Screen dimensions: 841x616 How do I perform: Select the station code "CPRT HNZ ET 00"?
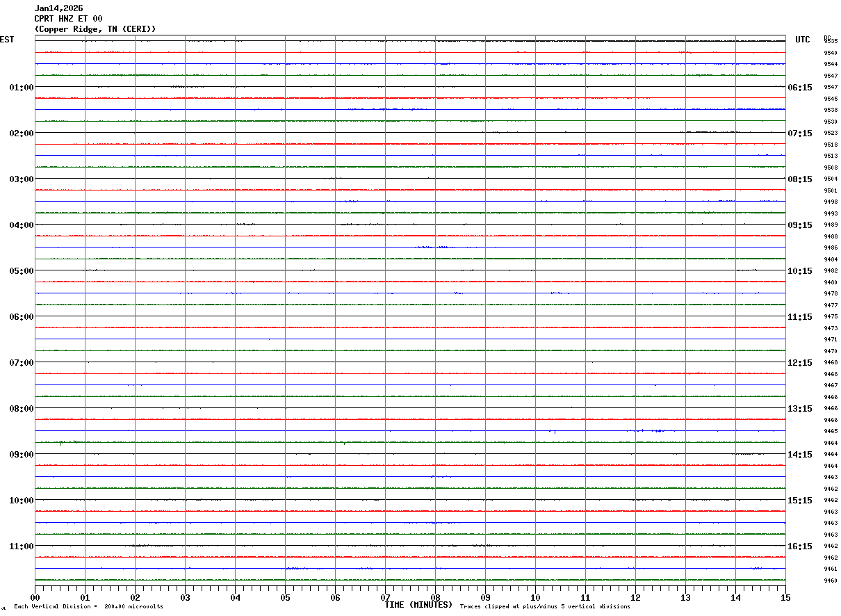click(x=69, y=19)
